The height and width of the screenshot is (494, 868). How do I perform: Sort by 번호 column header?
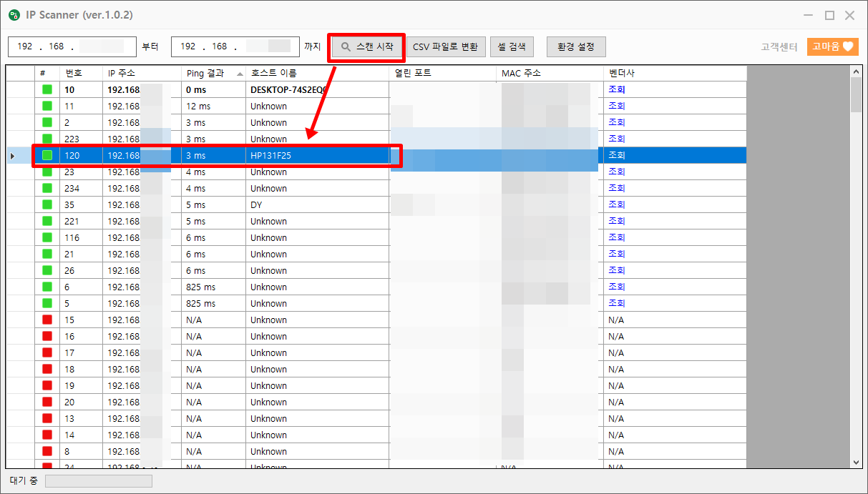(81, 74)
